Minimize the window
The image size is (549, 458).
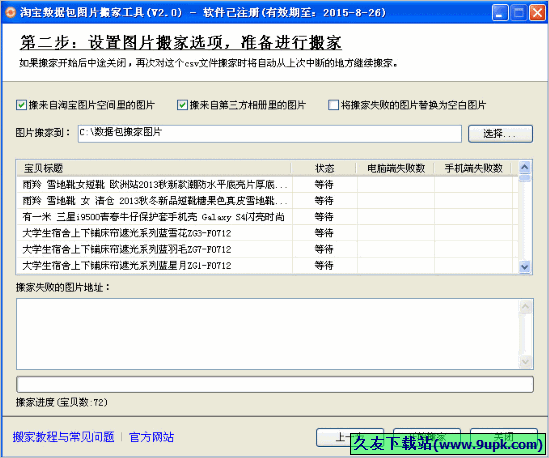click(x=500, y=13)
